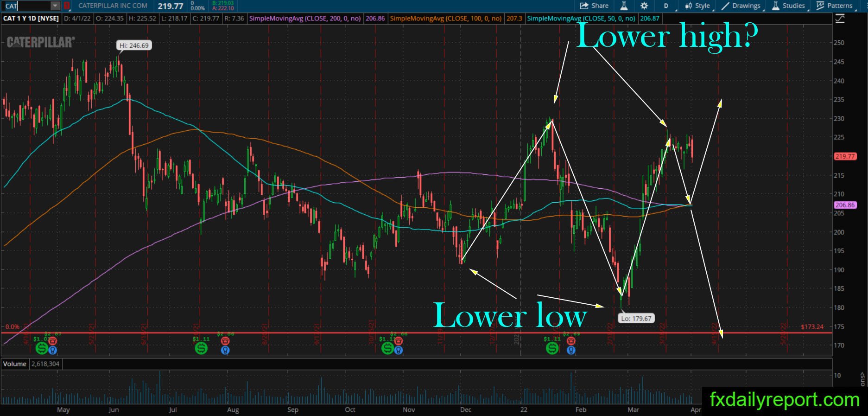868x416 pixels.
Task: Open the red symbol link selector
Action: (67, 6)
